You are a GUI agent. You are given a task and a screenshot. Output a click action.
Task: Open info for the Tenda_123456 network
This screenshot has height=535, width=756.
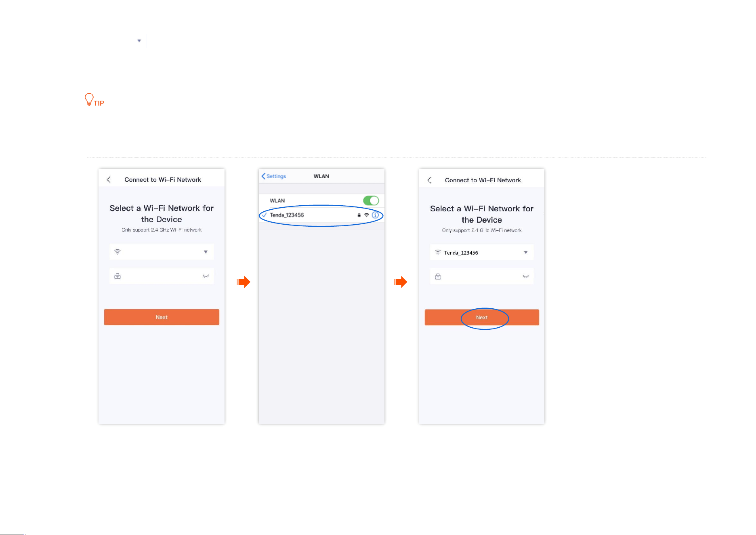coord(375,215)
